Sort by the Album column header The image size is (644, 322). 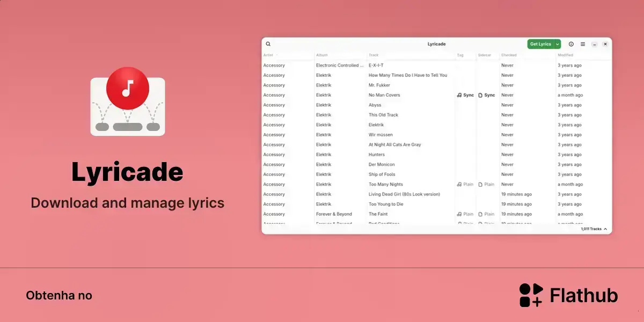click(321, 55)
